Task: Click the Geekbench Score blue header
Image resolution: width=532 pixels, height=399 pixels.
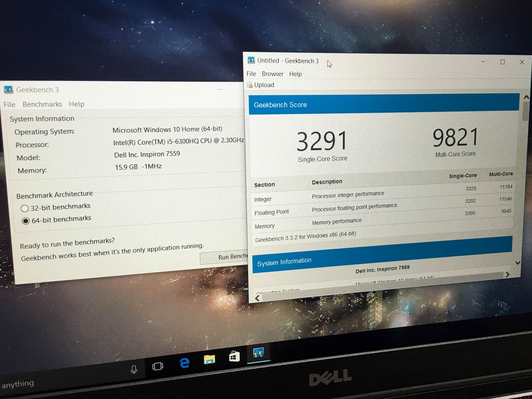Action: [x=384, y=104]
